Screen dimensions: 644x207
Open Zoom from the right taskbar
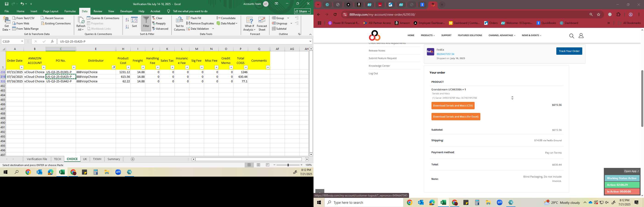pos(499,202)
